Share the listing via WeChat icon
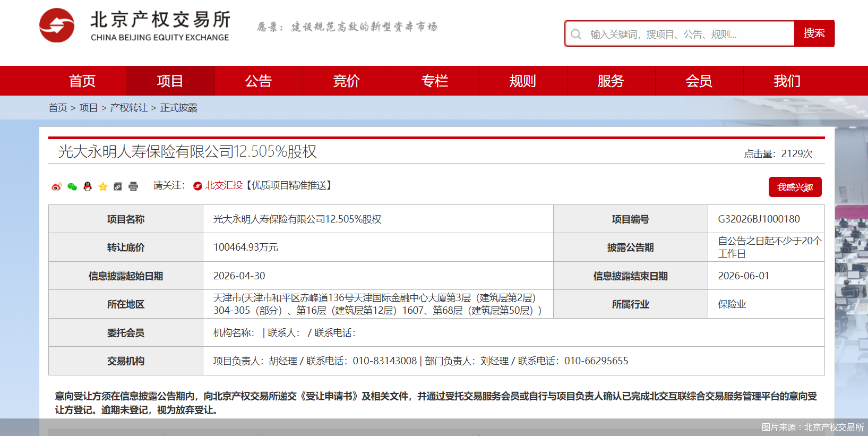This screenshot has width=868, height=436. (x=72, y=186)
